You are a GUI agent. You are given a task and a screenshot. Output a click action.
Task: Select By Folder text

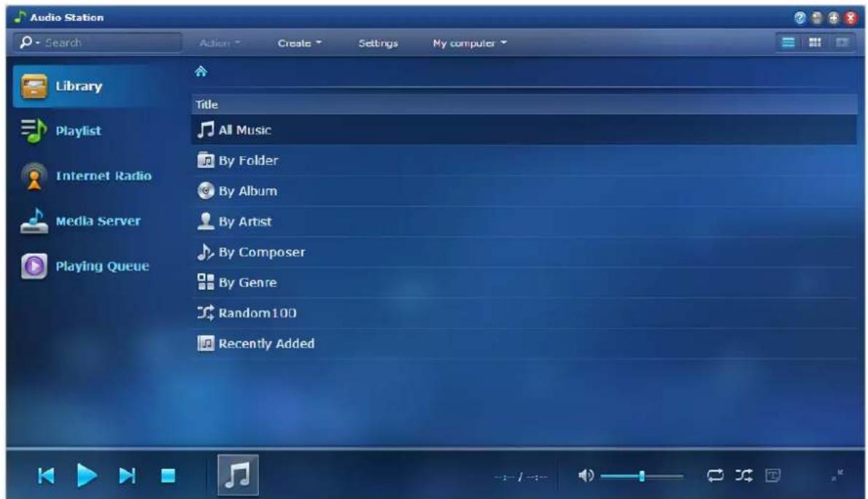(x=249, y=160)
